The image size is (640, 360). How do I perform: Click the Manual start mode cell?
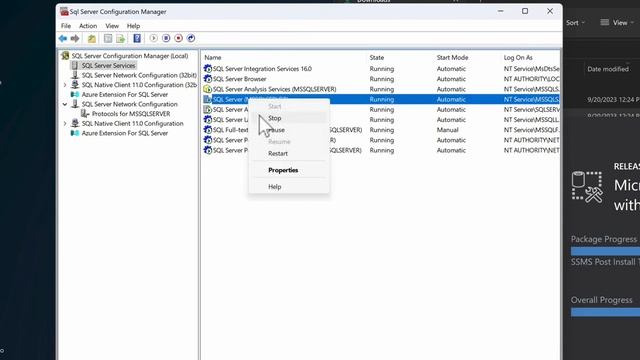(x=447, y=130)
